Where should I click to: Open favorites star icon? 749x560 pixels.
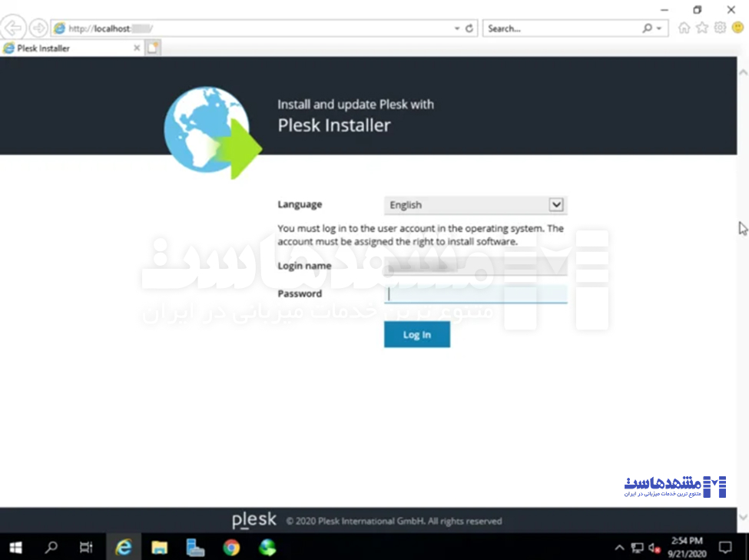(702, 28)
